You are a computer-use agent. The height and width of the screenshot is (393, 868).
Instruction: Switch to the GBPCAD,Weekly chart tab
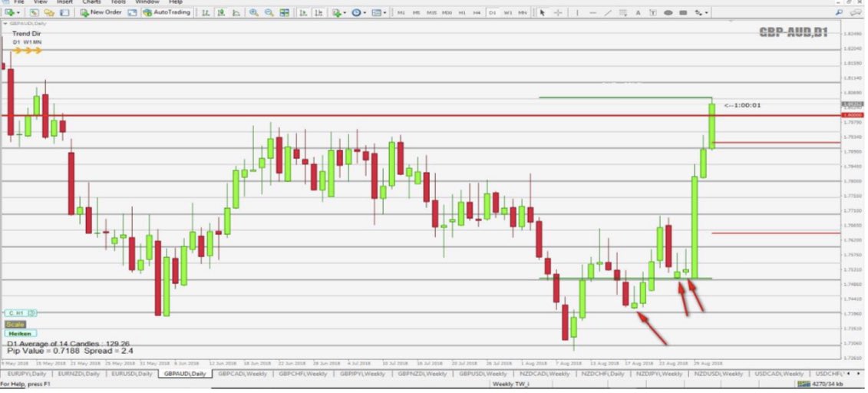tap(243, 374)
